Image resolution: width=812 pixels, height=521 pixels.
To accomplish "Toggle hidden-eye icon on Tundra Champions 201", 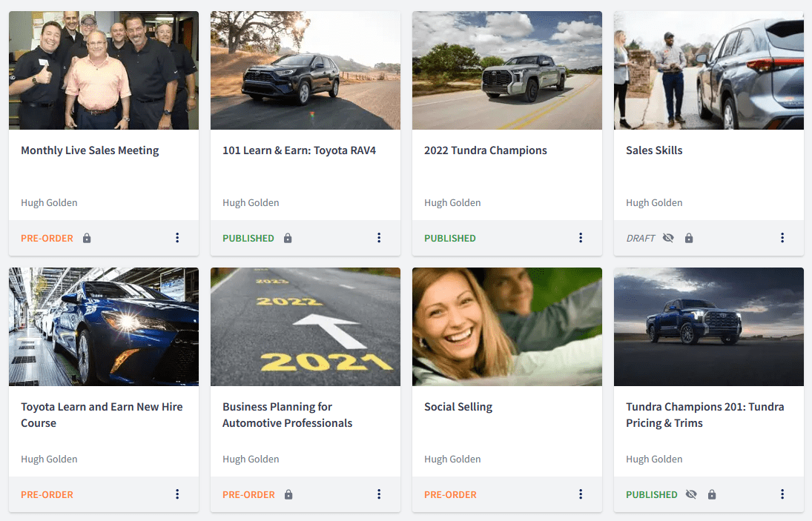I will [691, 495].
